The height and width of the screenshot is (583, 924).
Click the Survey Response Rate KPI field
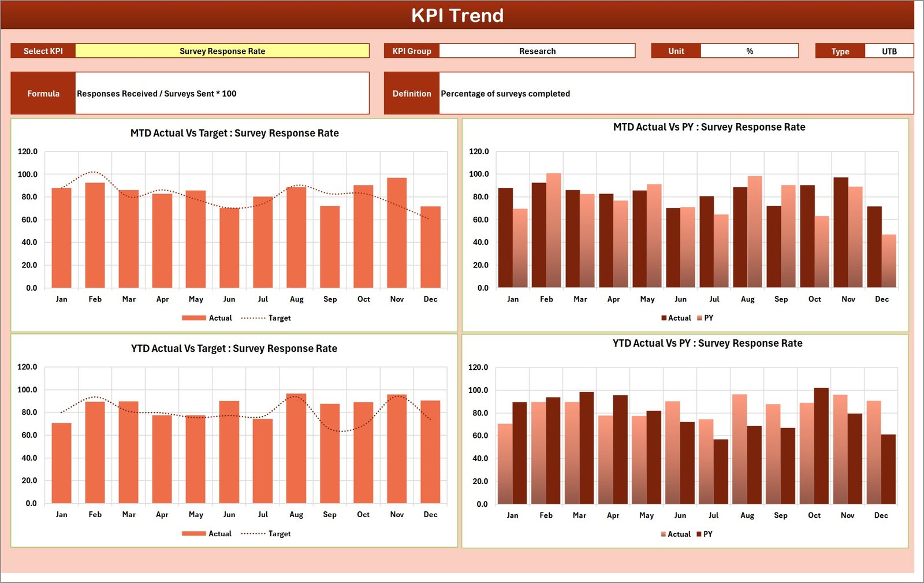[222, 51]
